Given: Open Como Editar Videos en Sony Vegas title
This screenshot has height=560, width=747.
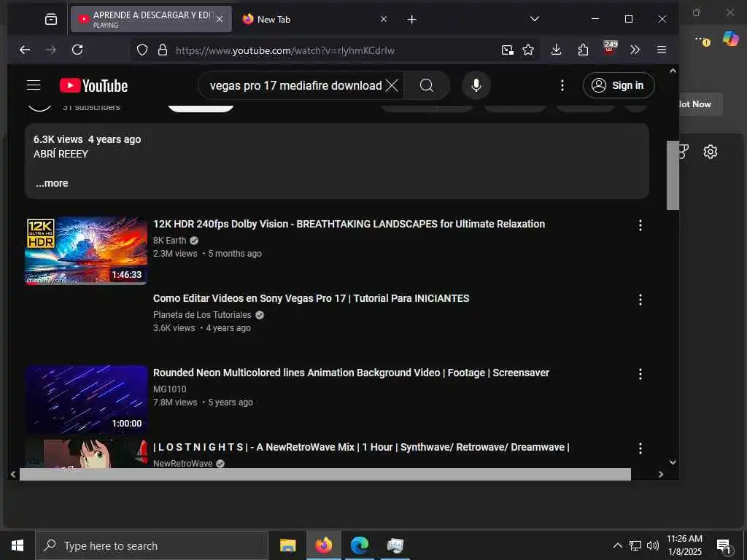Looking at the screenshot, I should click(311, 298).
